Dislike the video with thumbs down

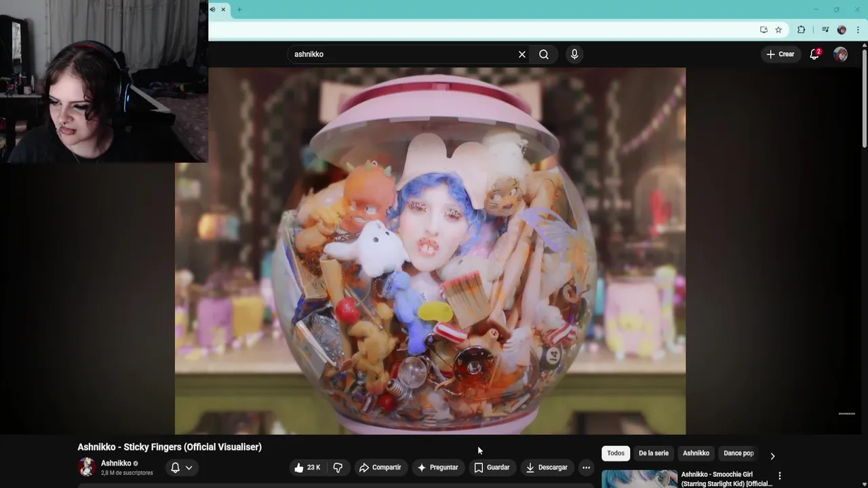point(338,468)
